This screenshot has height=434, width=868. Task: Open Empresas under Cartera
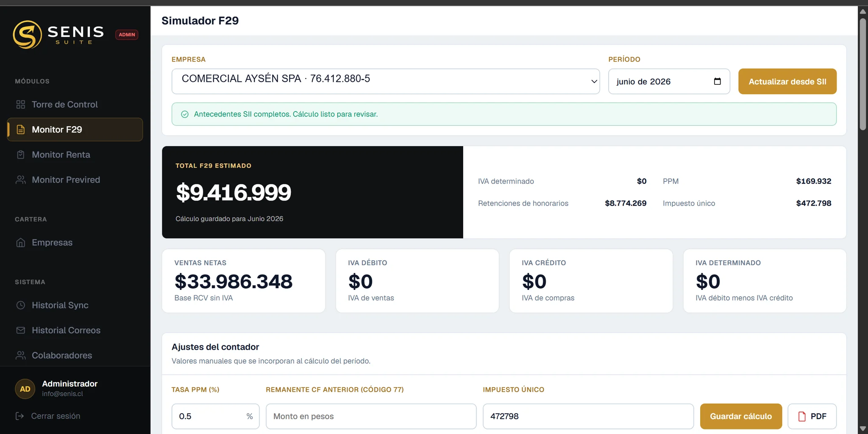click(x=75, y=242)
